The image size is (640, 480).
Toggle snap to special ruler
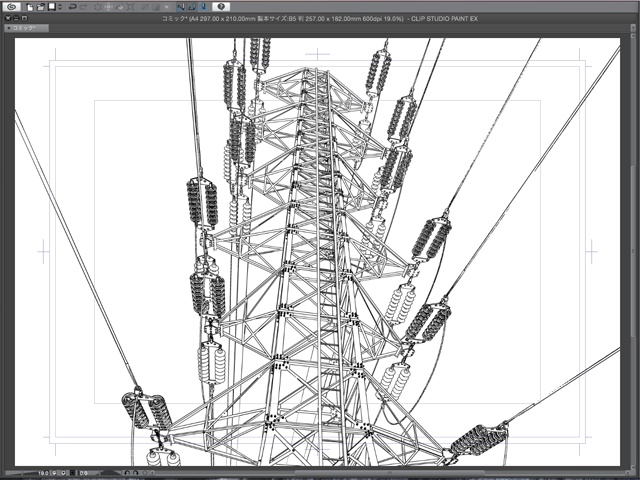point(192,7)
